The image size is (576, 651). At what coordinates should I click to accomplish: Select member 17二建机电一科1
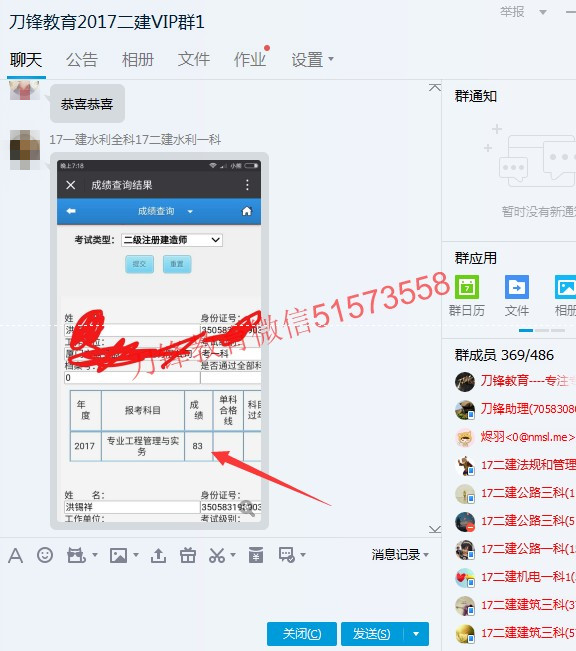tap(527, 577)
